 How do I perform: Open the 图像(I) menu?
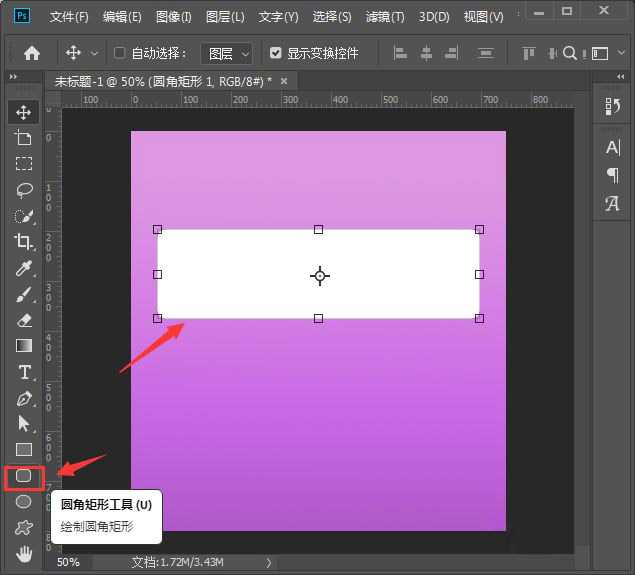click(174, 17)
